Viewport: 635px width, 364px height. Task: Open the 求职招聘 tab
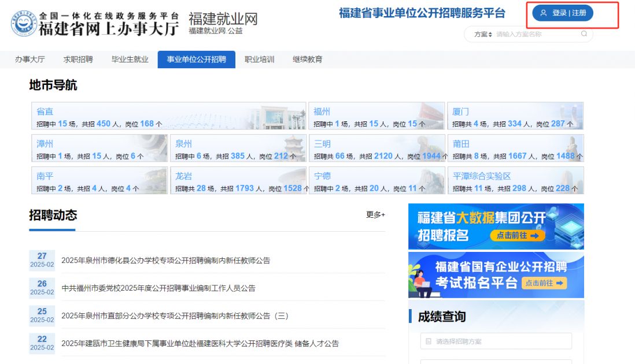pos(78,60)
